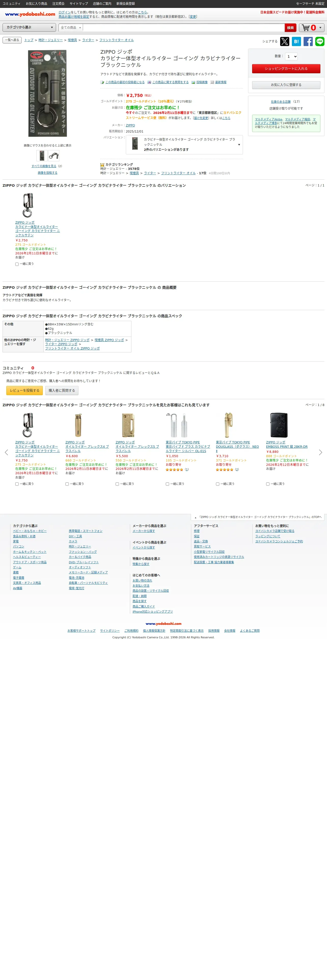Tick 一緒に買う for EMBOSS PRINT 龍 2BKR-DR
Image resolution: width=327 pixels, height=980 pixels.
click(268, 484)
